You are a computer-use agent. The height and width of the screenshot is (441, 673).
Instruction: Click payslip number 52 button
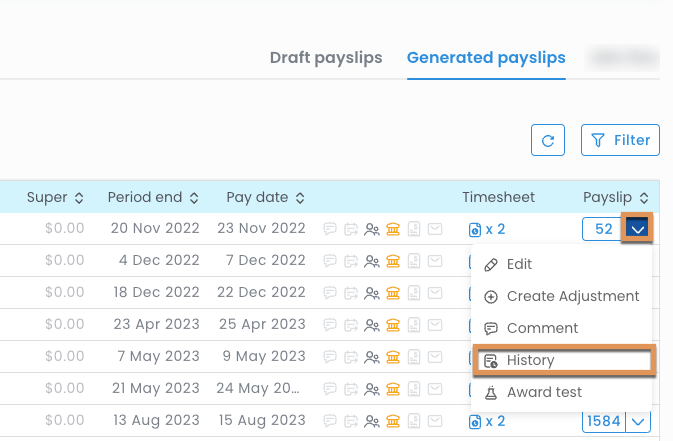click(603, 229)
